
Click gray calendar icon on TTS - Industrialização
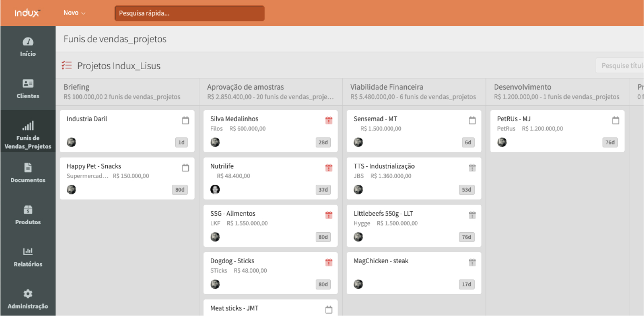point(472,168)
